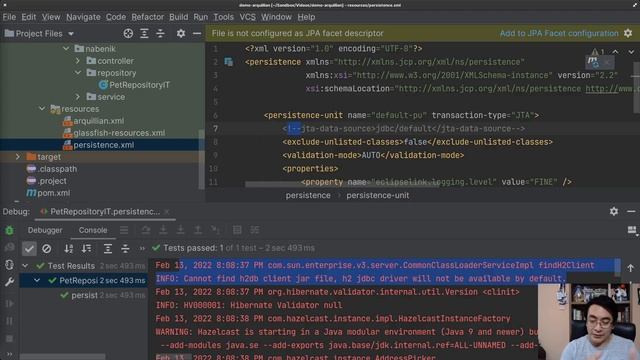Click Add to JPA Facet configuration link
The image size is (640, 360).
[559, 33]
